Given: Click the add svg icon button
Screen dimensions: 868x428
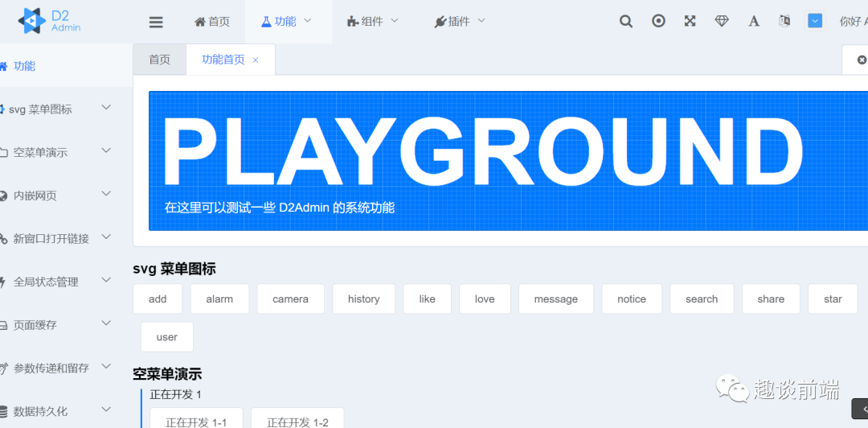Looking at the screenshot, I should point(158,298).
